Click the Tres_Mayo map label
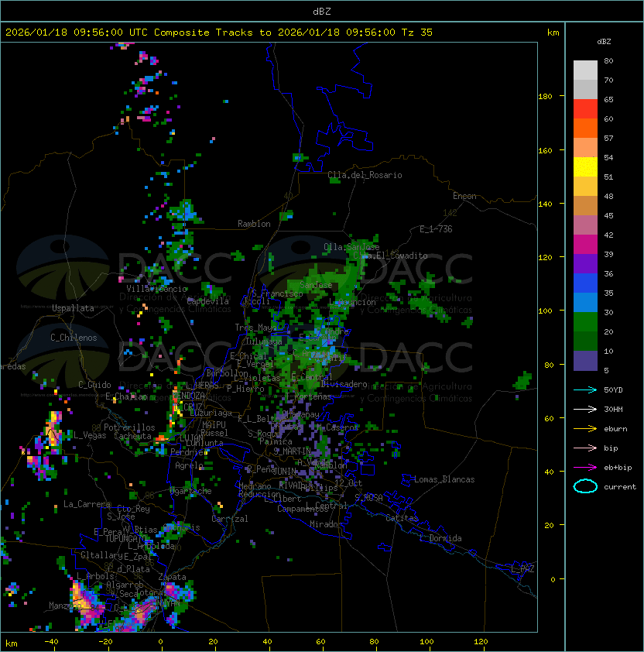Viewport: 644px width, 652px height. tap(255, 328)
